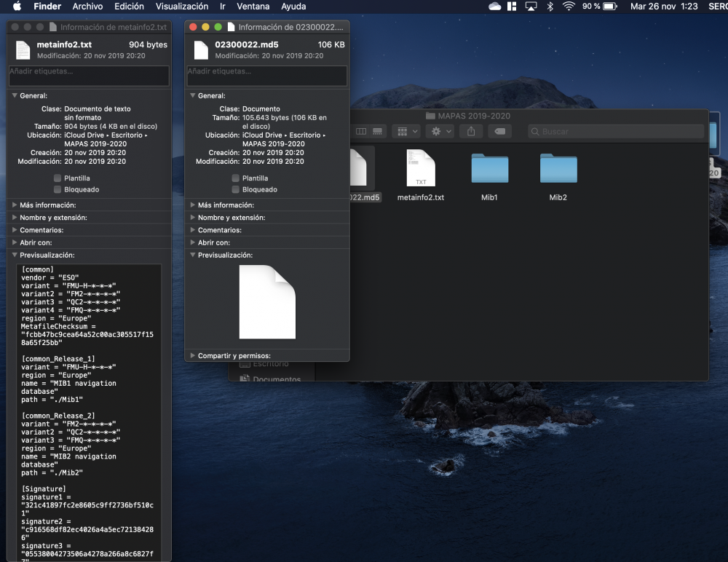This screenshot has width=728, height=562.
Task: Switch Finder to gallery view
Action: 377,132
